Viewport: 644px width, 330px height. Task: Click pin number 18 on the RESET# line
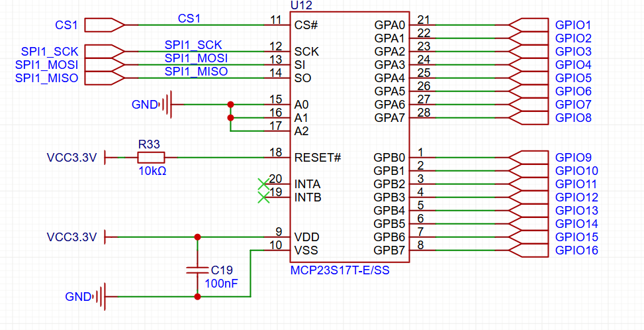(275, 152)
